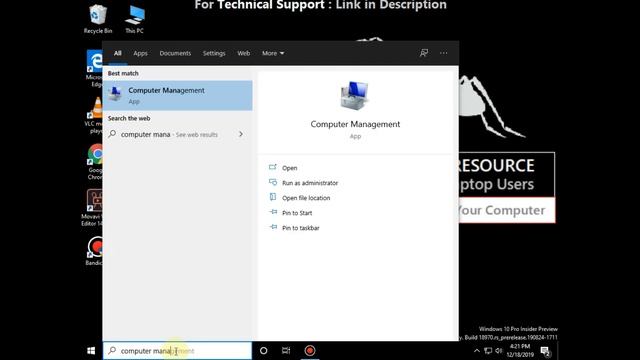Expand the More filter dropdown

tap(273, 53)
